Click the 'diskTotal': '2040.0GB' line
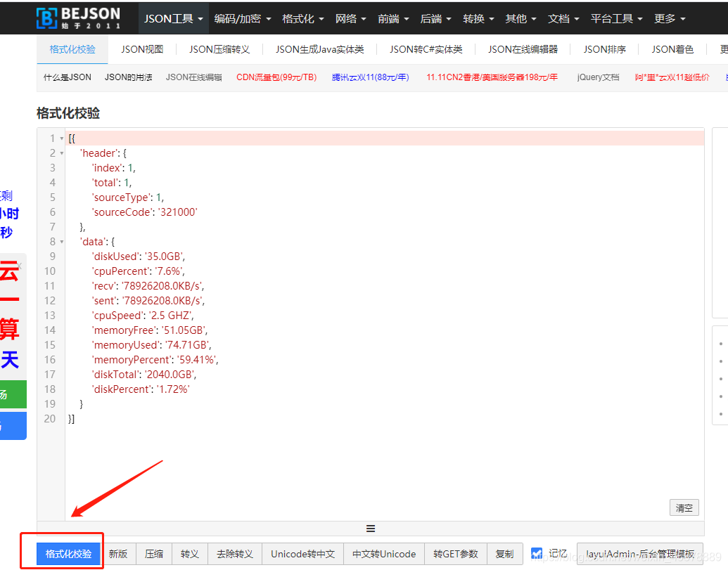728x570 pixels. (x=144, y=375)
